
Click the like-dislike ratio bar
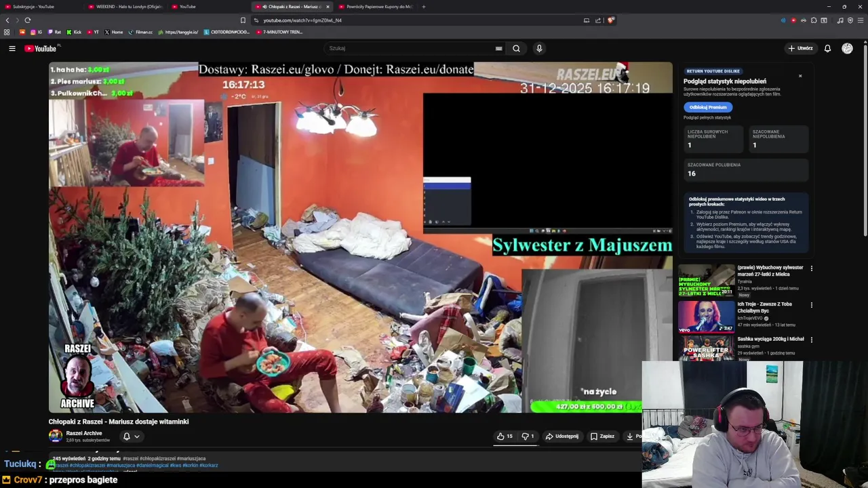[516, 445]
